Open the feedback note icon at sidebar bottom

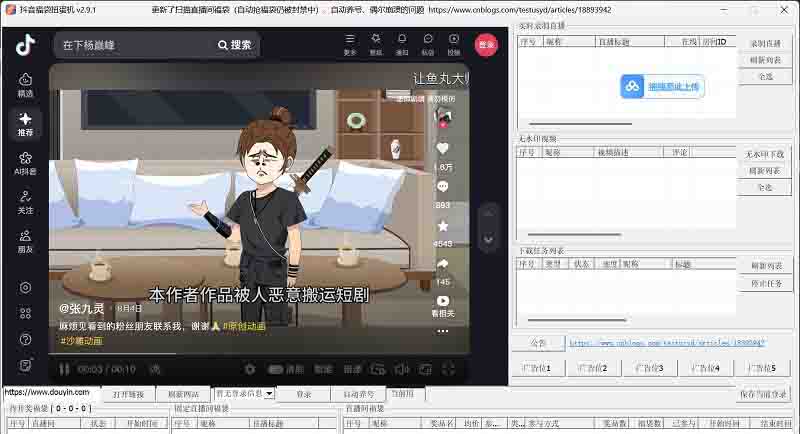[25, 365]
